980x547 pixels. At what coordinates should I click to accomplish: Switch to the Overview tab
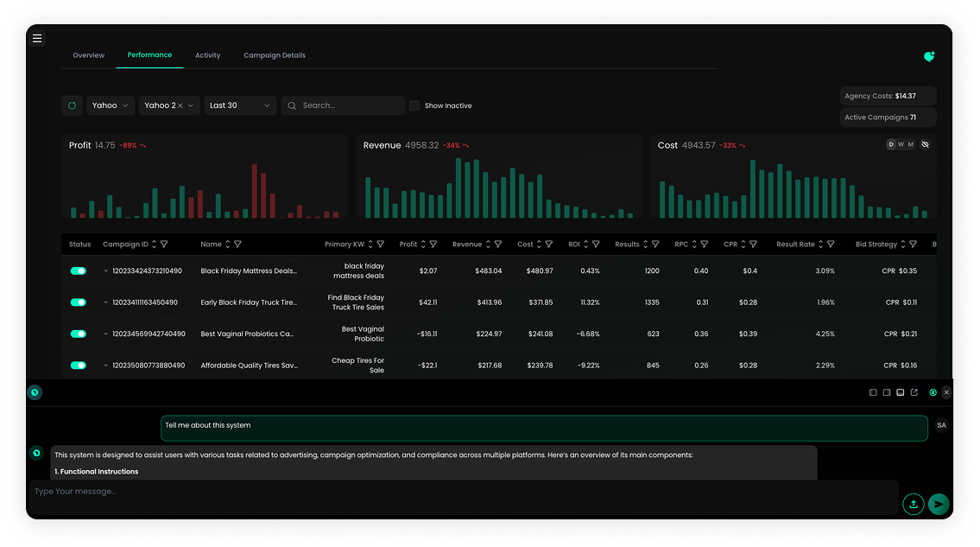click(x=88, y=54)
